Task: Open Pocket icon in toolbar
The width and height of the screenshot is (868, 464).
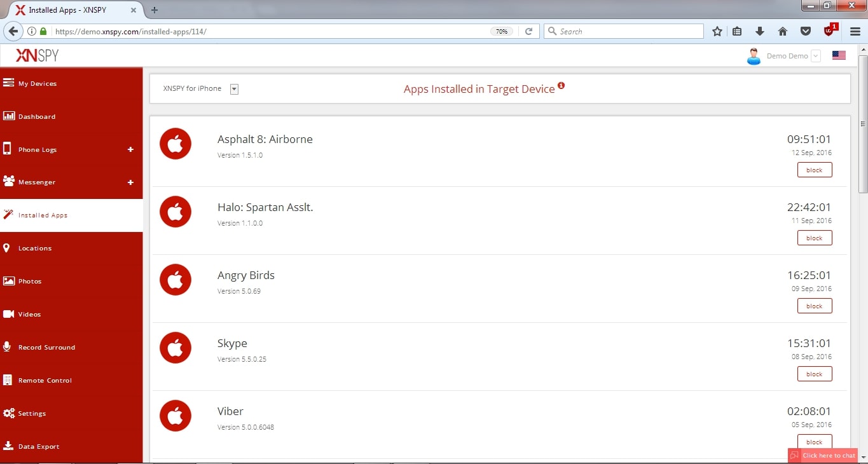Action: 805,31
